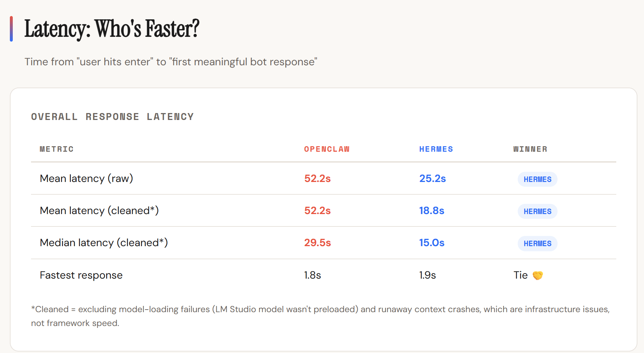The image size is (644, 353).
Task: Click the 'Fastest response' row label
Action: click(x=81, y=275)
